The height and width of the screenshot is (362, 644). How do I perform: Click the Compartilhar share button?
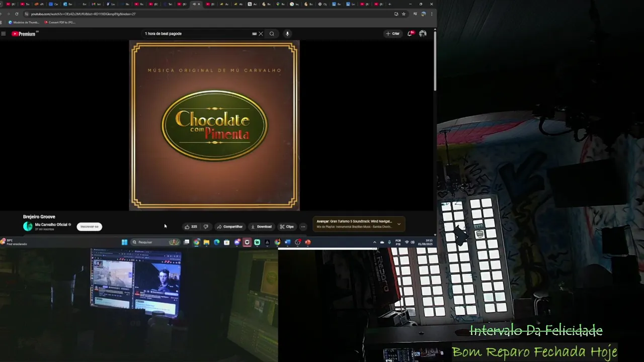click(229, 227)
